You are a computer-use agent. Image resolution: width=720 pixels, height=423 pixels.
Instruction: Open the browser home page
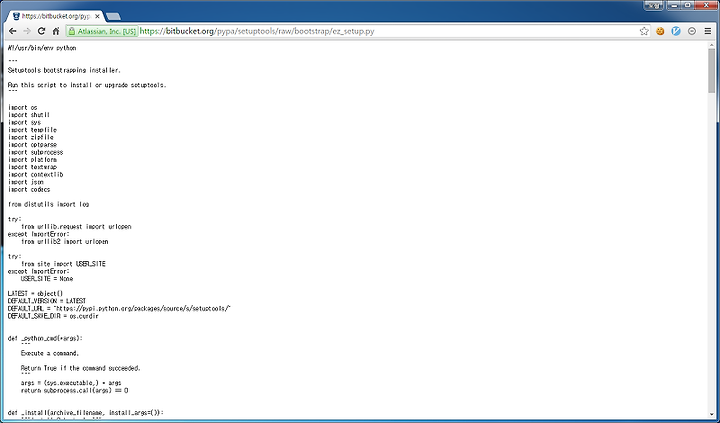tap(56, 31)
